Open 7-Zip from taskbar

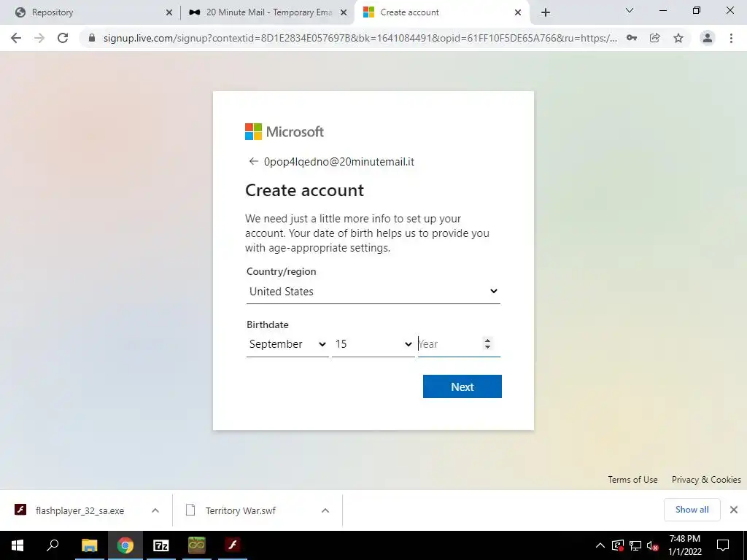(161, 545)
